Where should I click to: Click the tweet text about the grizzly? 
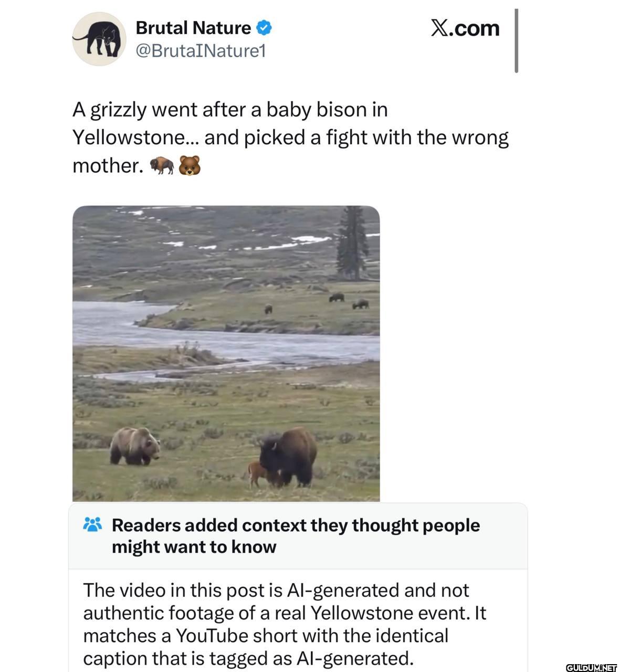[x=290, y=138]
